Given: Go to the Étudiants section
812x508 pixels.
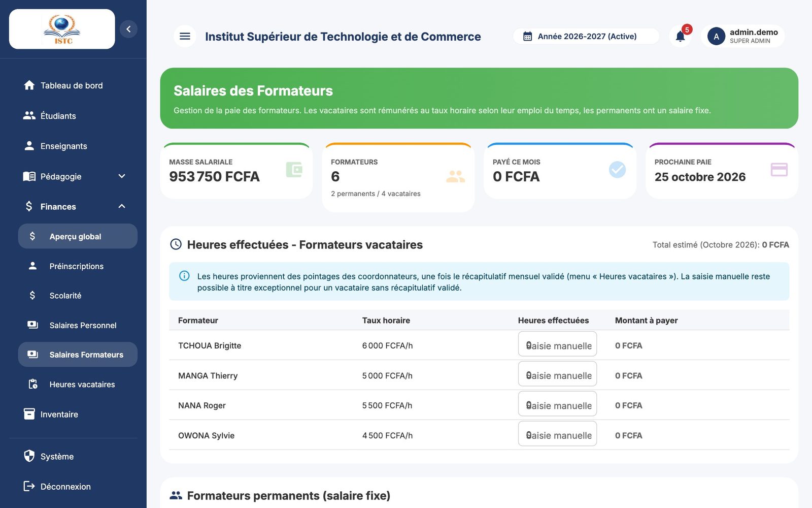Looking at the screenshot, I should pyautogui.click(x=73, y=116).
